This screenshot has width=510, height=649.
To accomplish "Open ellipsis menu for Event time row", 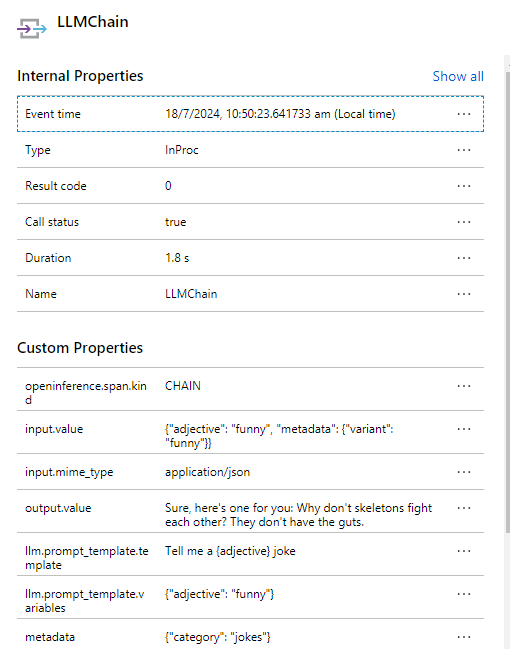I will pyautogui.click(x=464, y=114).
